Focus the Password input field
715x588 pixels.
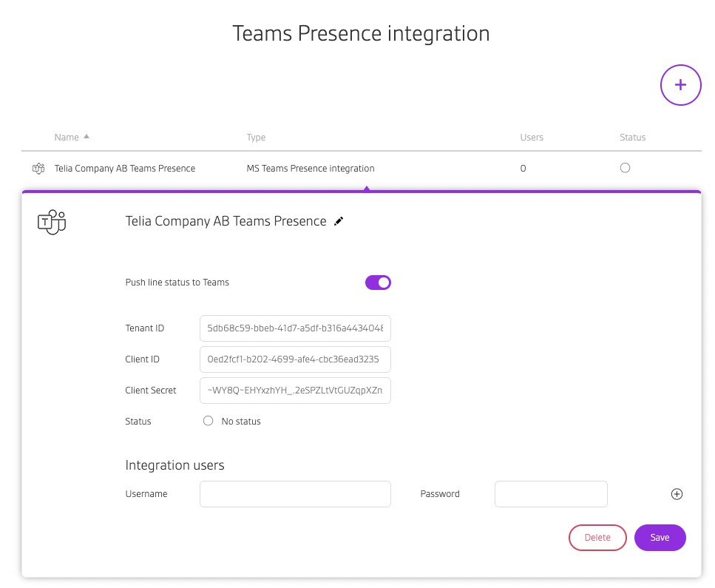point(551,494)
